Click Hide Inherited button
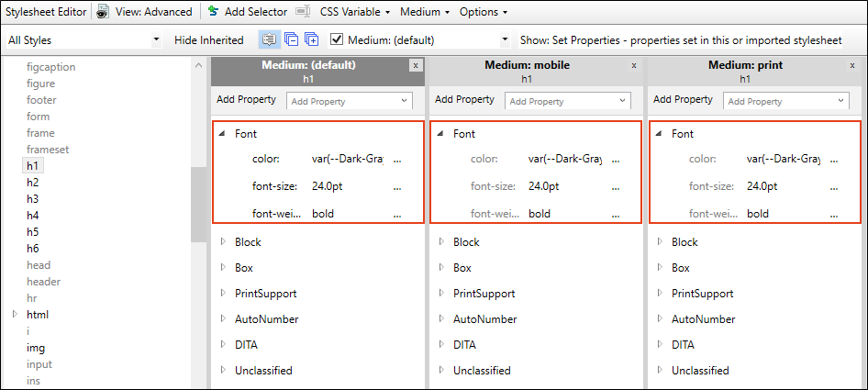Screen dimensions: 868x390 [x=208, y=39]
